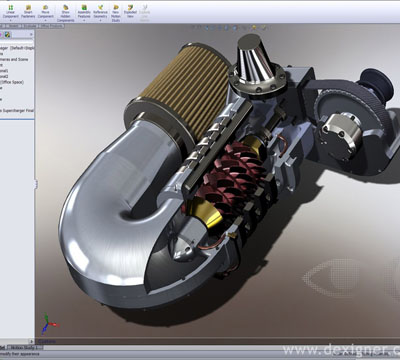400x360 pixels.
Task: Select the 'Supercharger Final' tree item
Action: coord(17,110)
